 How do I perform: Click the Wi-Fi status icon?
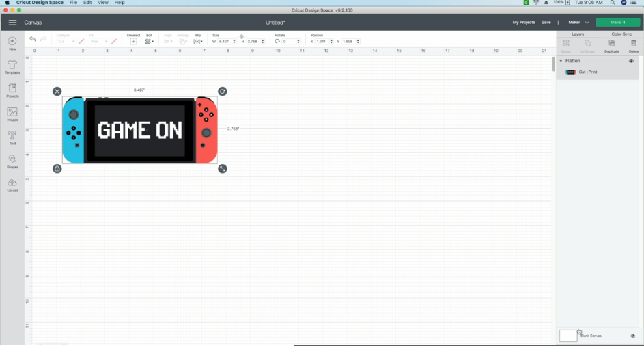click(536, 3)
